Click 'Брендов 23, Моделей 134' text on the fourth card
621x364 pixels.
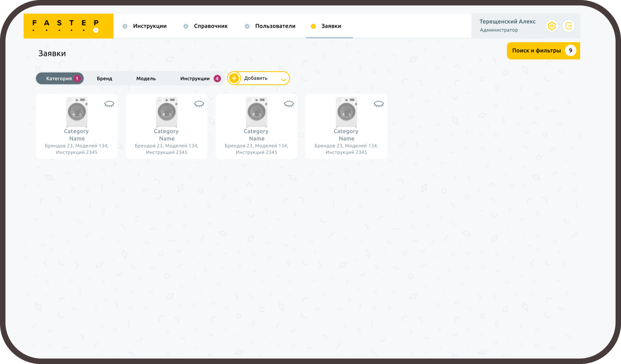(346, 146)
